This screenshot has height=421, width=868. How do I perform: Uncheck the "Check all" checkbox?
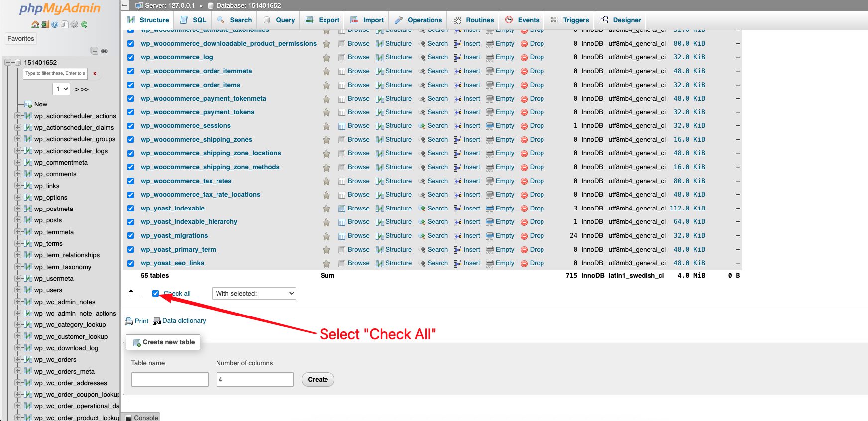[156, 294]
